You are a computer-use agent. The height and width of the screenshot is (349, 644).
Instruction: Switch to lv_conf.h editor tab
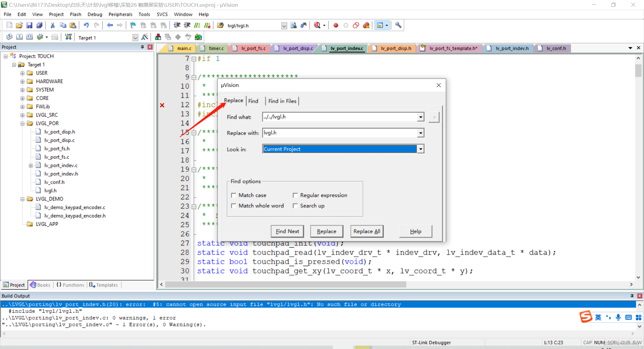pyautogui.click(x=552, y=48)
